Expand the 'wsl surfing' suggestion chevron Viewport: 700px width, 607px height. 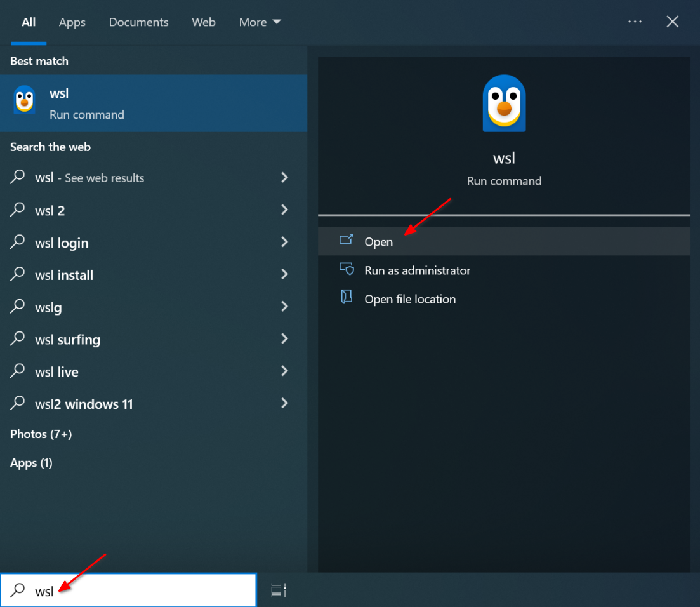[x=284, y=338]
